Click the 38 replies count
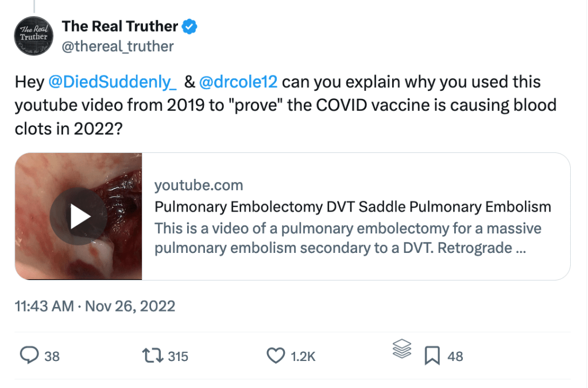Screen dimensions: 588x388 (52, 356)
